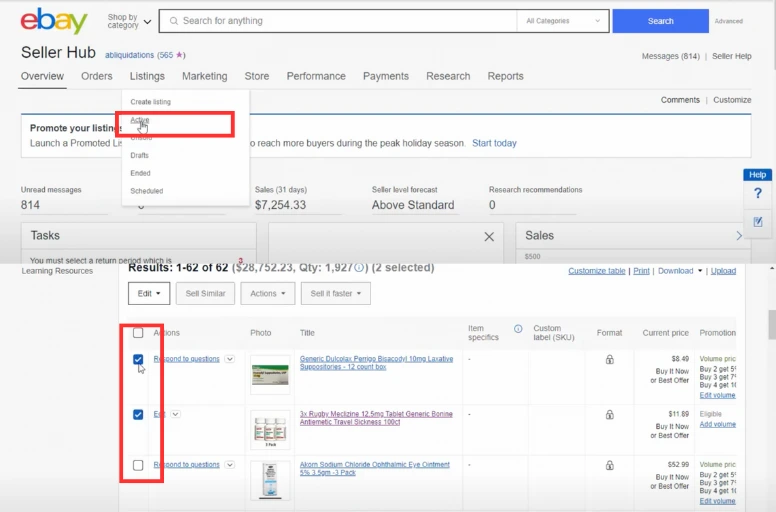Image resolution: width=776 pixels, height=512 pixels.
Task: Click the feedback note icon under Help
Action: point(758,222)
